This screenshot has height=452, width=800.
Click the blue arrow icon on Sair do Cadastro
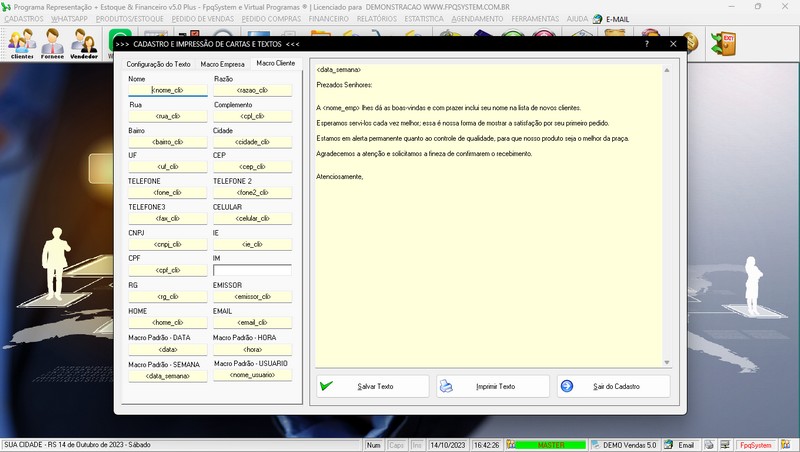567,386
